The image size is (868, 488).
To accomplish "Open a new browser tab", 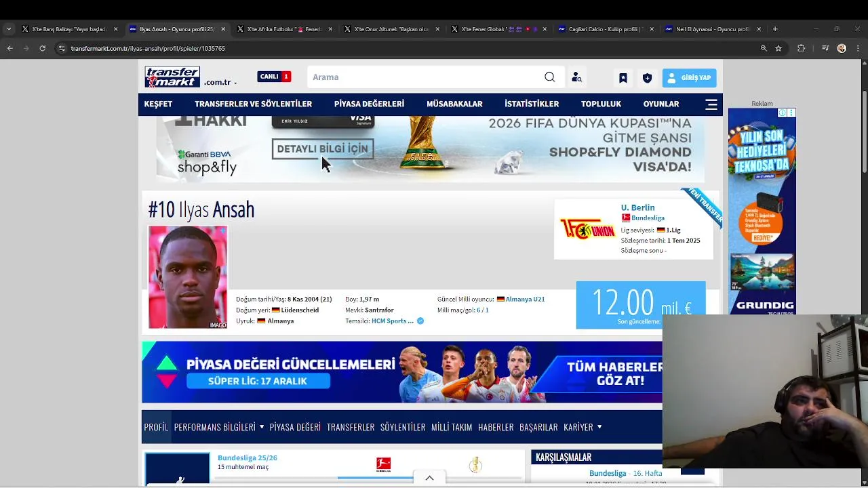I will coord(775,29).
